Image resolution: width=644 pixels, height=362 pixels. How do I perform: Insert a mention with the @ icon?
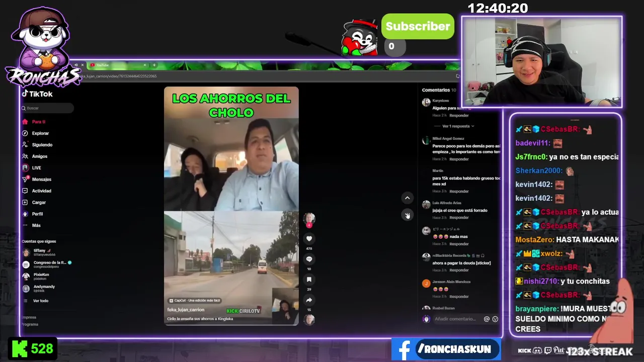tap(487, 319)
